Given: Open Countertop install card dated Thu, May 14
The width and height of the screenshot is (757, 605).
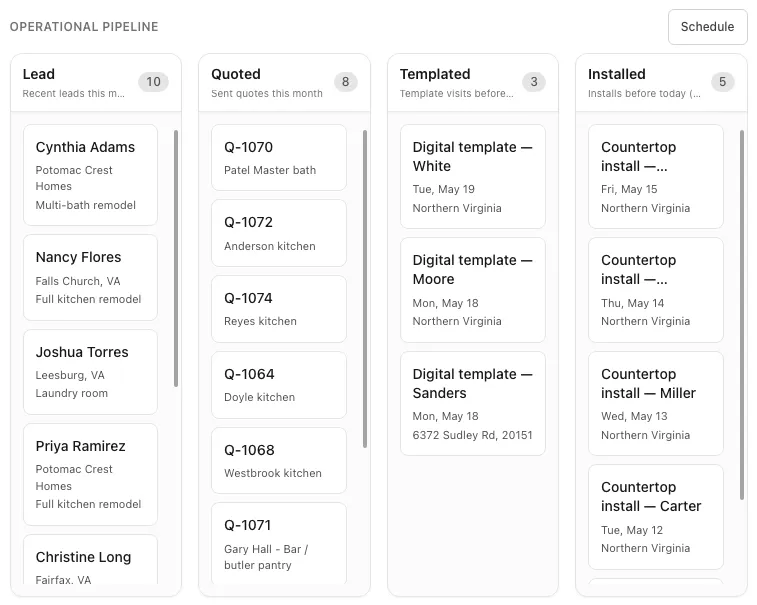Looking at the screenshot, I should [656, 290].
